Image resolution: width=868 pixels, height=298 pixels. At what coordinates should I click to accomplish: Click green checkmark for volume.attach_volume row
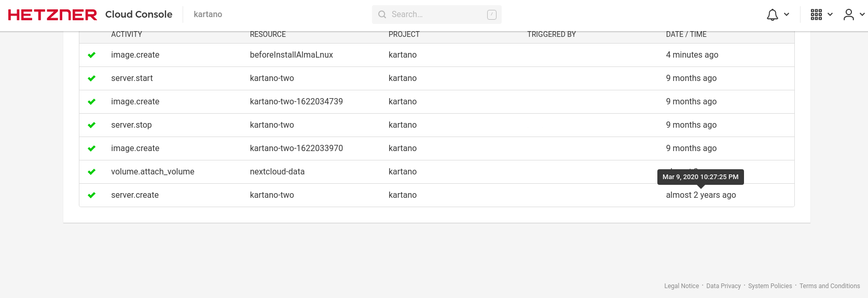pos(92,172)
